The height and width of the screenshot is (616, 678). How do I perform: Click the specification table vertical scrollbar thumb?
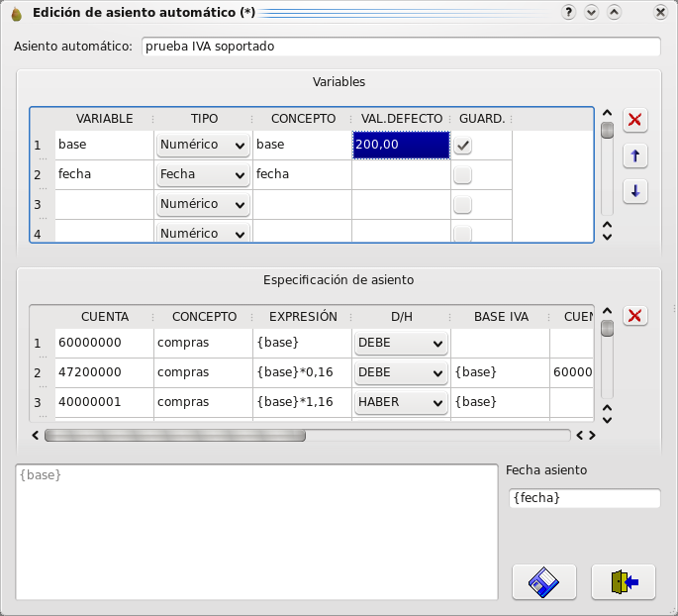click(x=607, y=328)
